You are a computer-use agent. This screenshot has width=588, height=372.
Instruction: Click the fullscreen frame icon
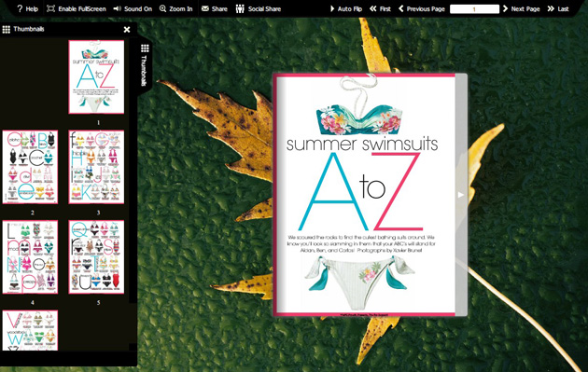50,8
